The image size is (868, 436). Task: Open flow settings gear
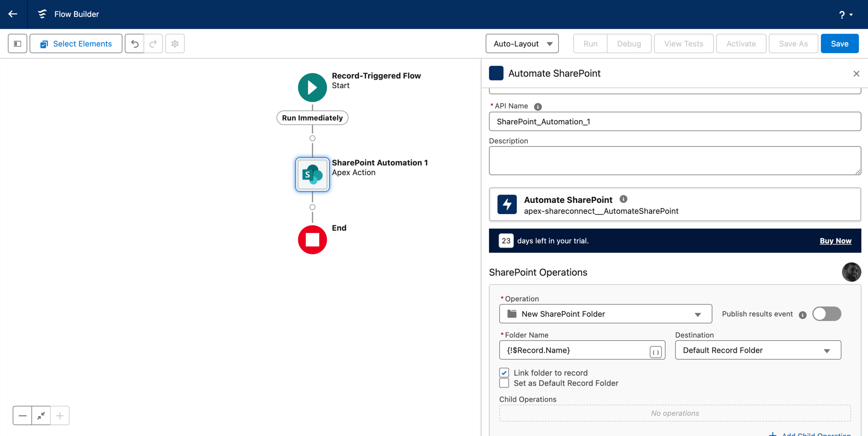[175, 43]
